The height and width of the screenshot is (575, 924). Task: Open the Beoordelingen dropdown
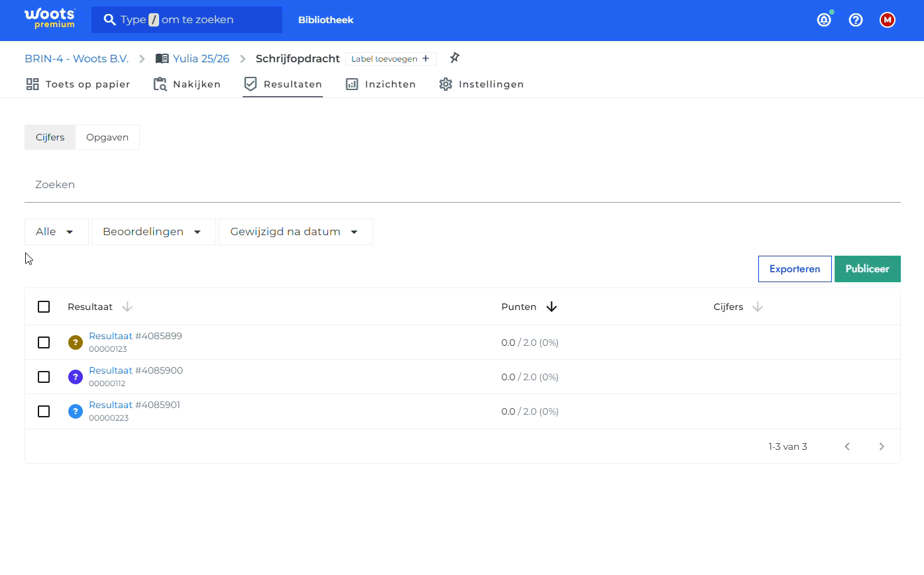(x=154, y=232)
